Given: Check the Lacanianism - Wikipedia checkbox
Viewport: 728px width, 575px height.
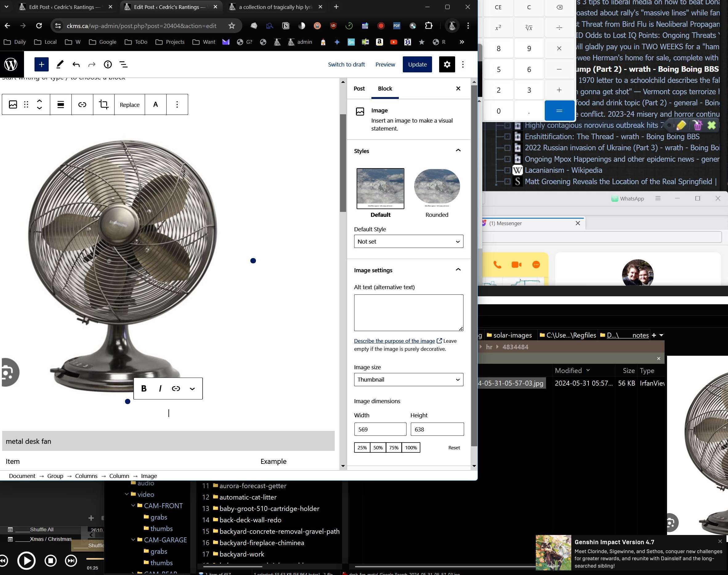Looking at the screenshot, I should 507,170.
